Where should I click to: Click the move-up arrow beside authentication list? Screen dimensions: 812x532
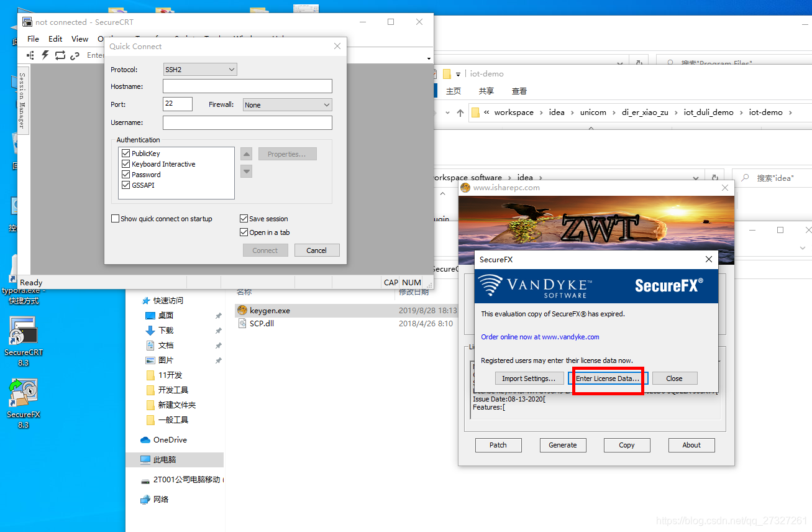246,154
